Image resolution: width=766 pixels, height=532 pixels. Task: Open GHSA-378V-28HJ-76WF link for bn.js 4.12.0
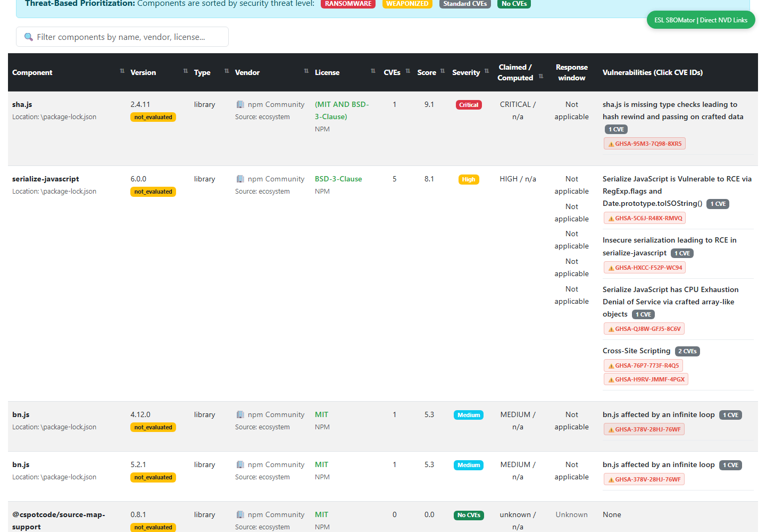tap(644, 429)
